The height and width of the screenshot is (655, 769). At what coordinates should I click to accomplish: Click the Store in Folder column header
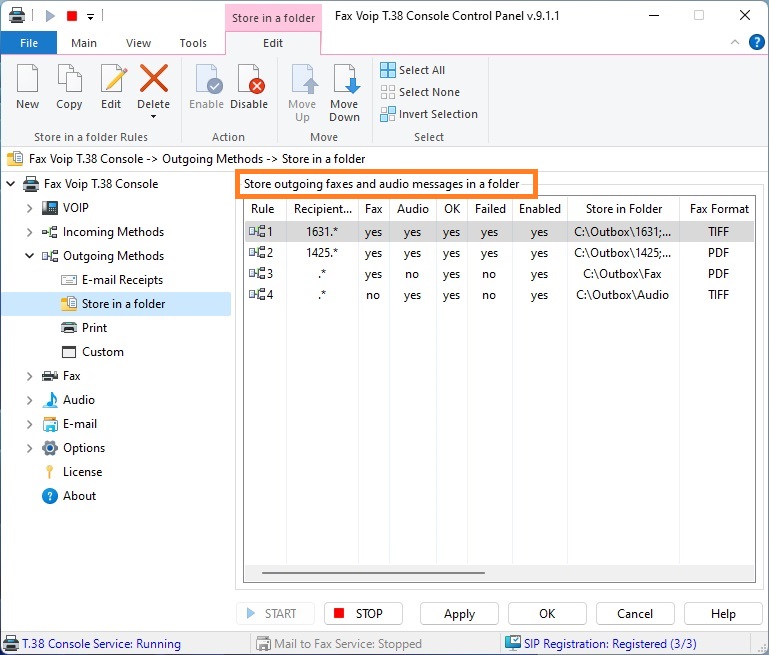[624, 209]
